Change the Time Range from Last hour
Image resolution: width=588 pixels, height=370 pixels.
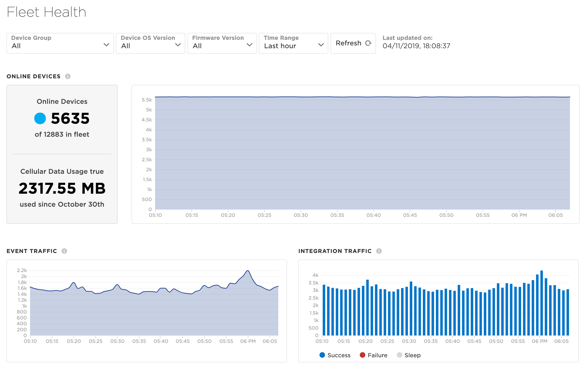293,43
